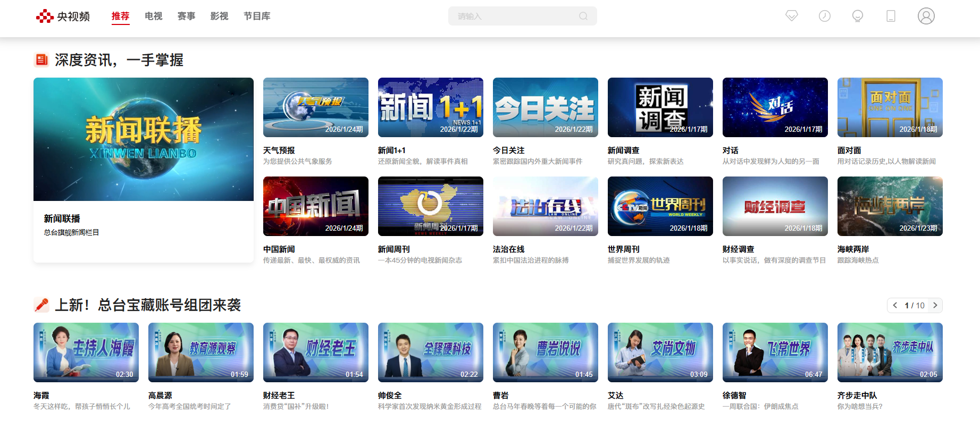Viewport: 980px width, 437px height.
Task: Click '还原新闻全貌，解读事件真相' description
Action: click(423, 161)
